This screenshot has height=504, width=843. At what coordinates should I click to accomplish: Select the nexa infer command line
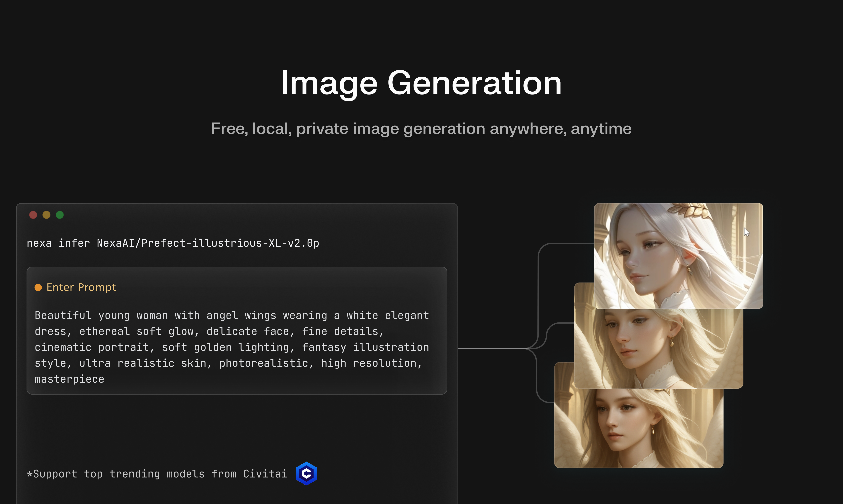173,243
